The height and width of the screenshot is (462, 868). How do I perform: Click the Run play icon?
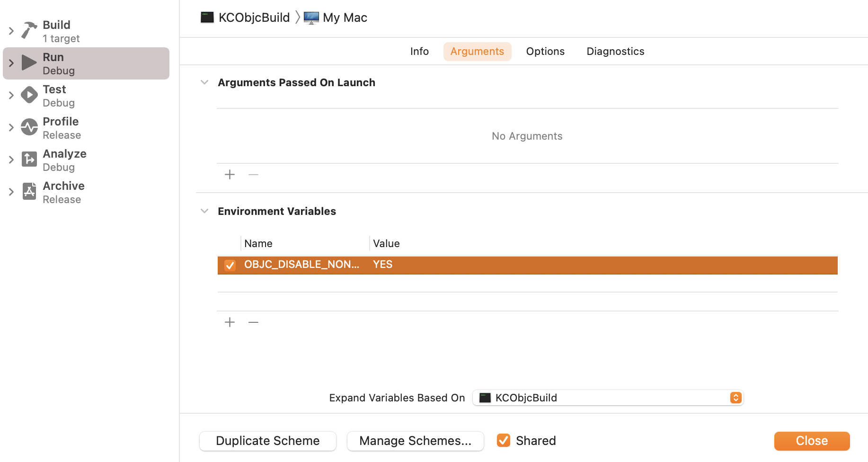pos(29,63)
